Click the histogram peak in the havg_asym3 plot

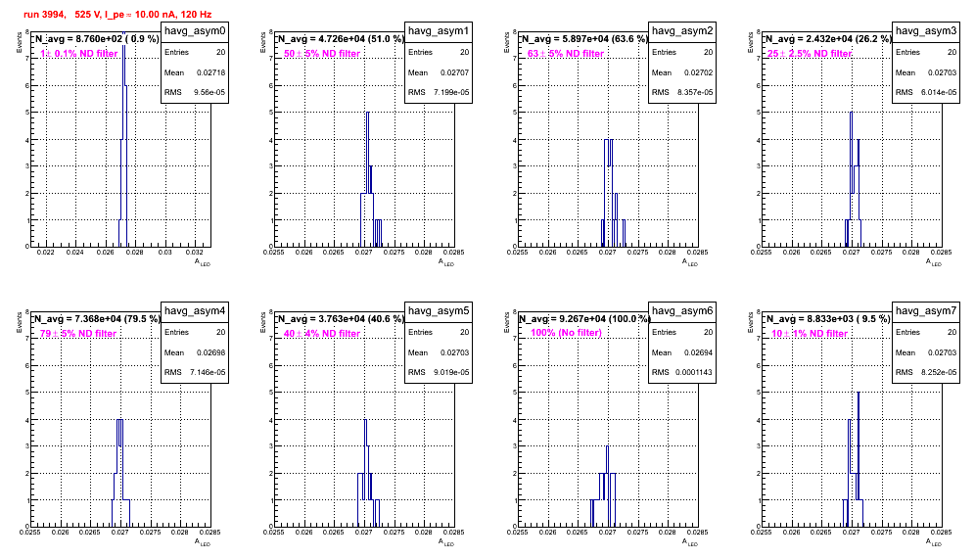[x=852, y=113]
